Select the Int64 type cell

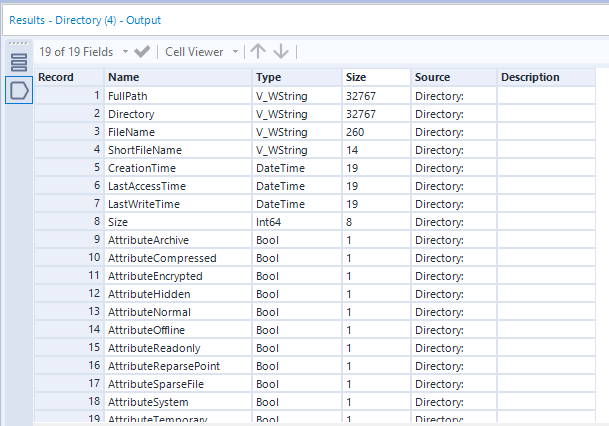pos(267,222)
